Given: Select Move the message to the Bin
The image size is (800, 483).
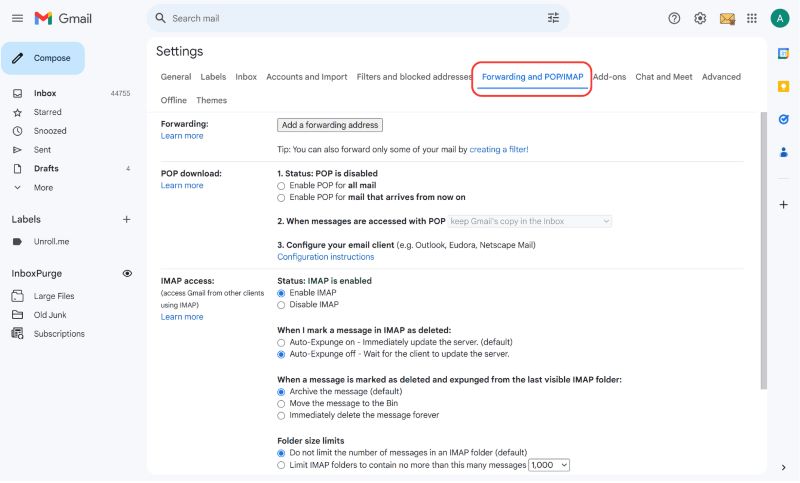Looking at the screenshot, I should [281, 404].
